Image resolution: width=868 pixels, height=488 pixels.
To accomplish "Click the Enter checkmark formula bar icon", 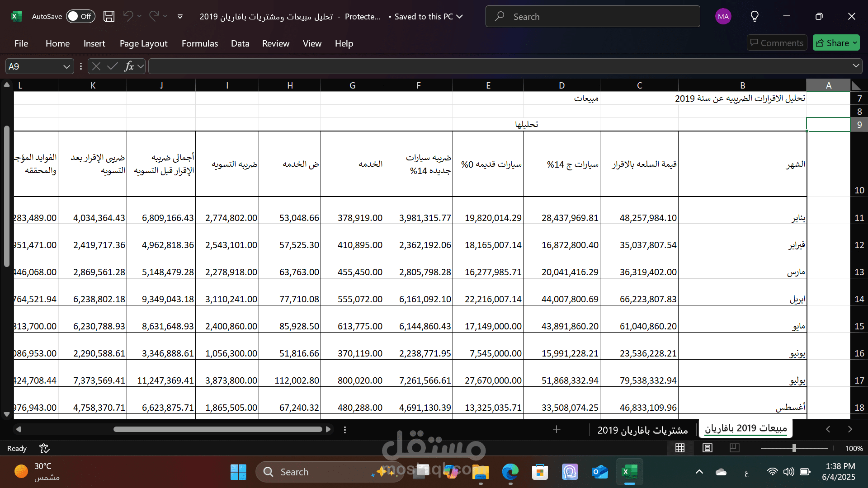I will tap(113, 66).
